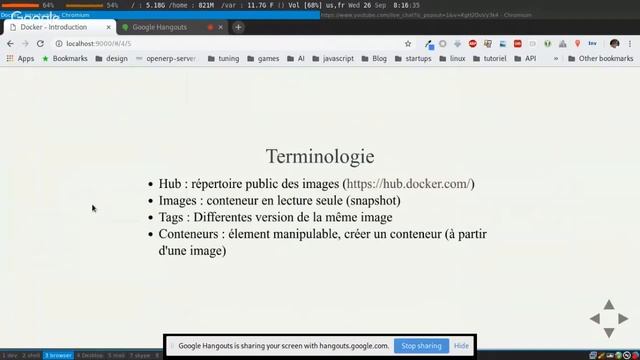Click the 'Conteneurs : élement manipulable' bullet
640x360 pixels.
322,242
